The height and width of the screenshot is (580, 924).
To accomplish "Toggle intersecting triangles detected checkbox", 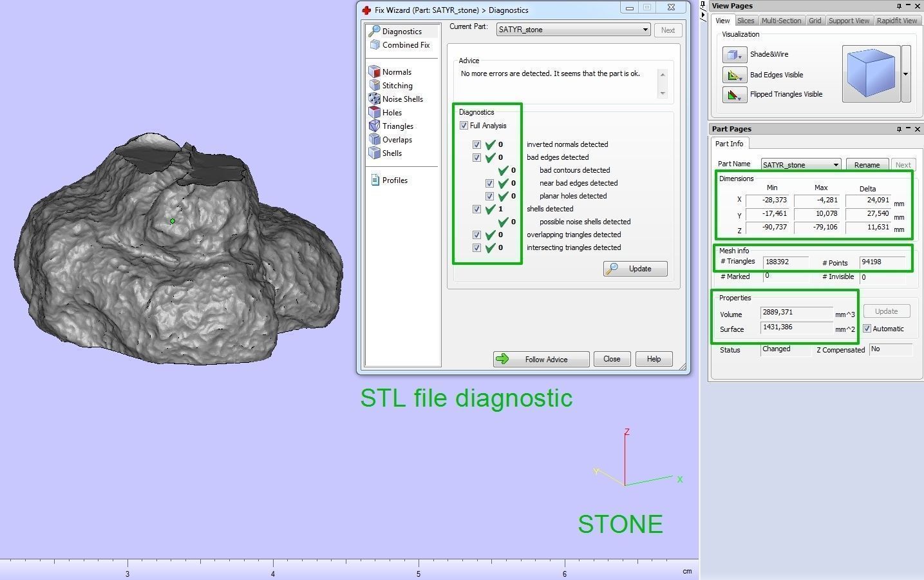I will 476,247.
